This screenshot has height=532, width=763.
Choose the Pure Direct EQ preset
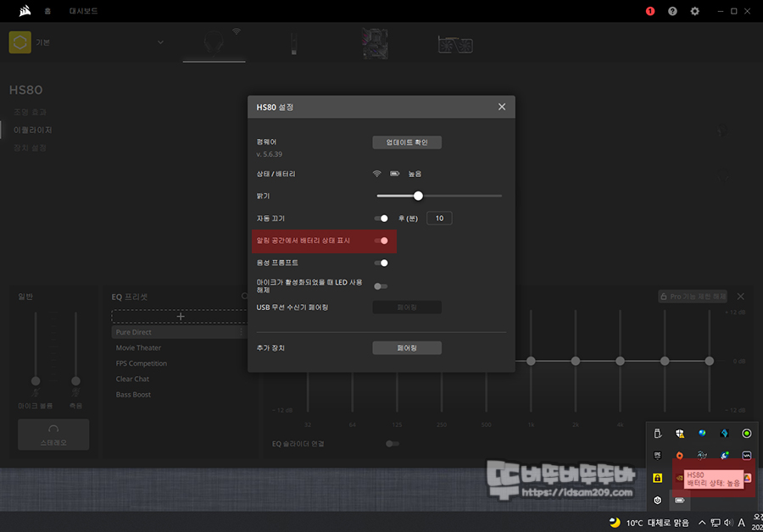[133, 332]
